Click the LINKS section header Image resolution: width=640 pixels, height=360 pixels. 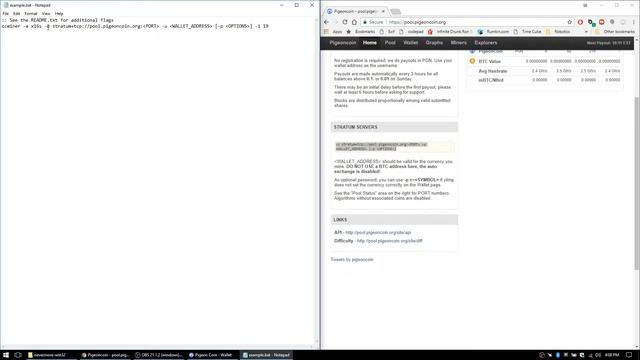tap(394, 220)
